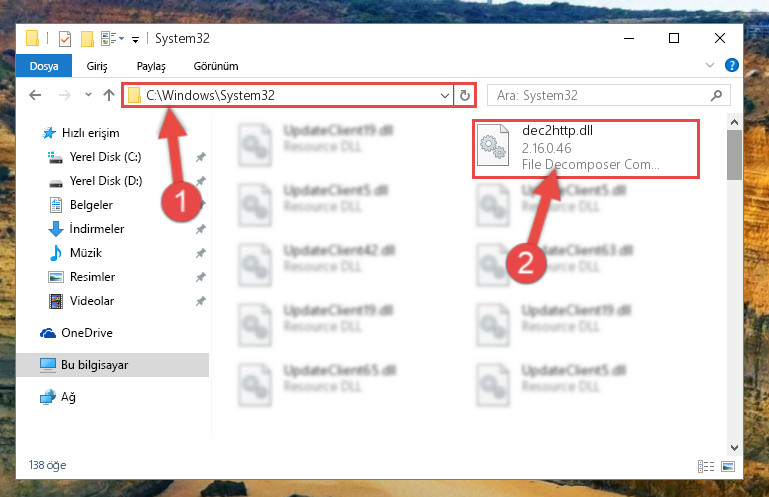Viewport: 769px width, 497px height.
Task: Click the search magnifier icon
Action: tap(716, 95)
